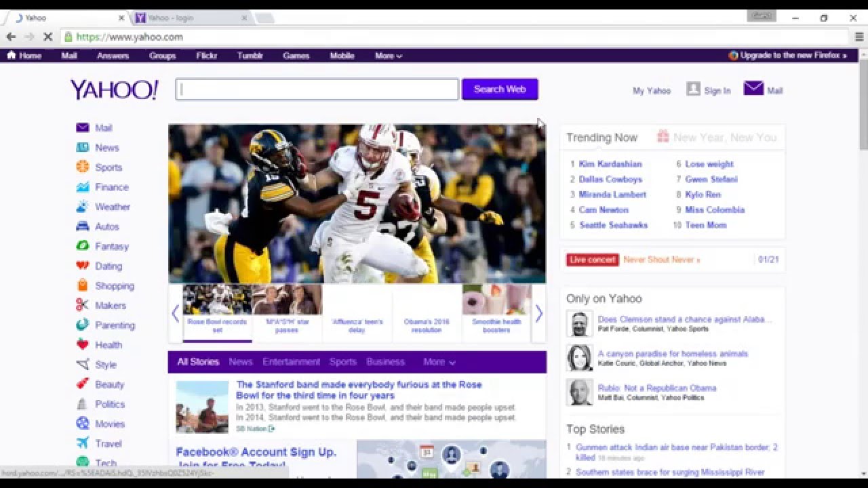
Task: Click the Search Web button
Action: pyautogui.click(x=500, y=89)
